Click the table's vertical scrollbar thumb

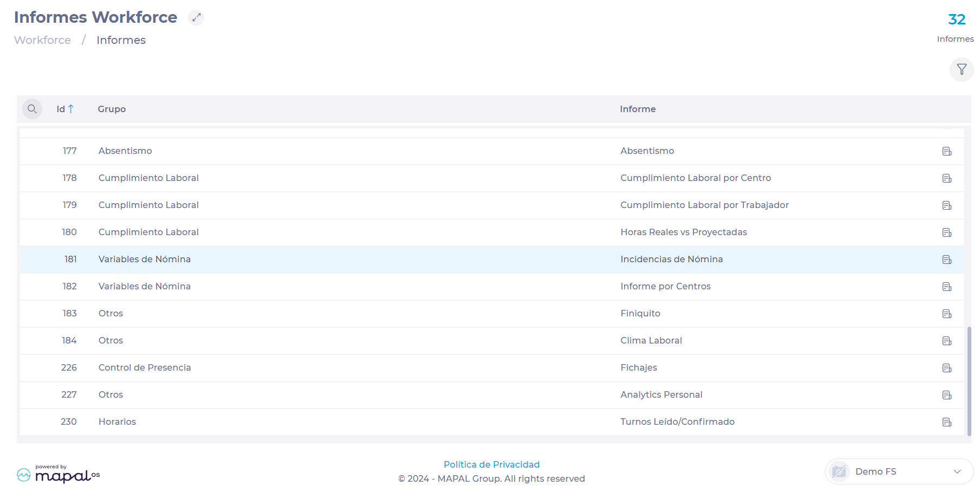(x=969, y=380)
